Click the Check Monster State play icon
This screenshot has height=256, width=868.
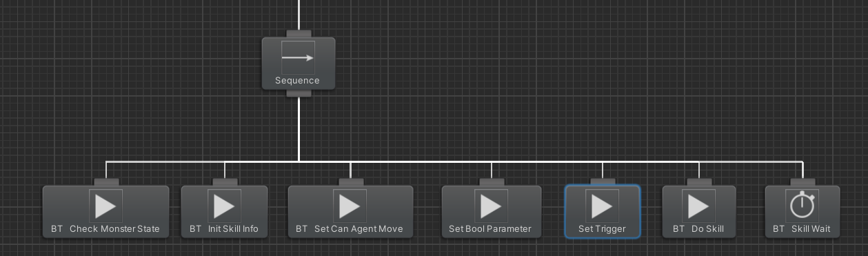pyautogui.click(x=105, y=206)
